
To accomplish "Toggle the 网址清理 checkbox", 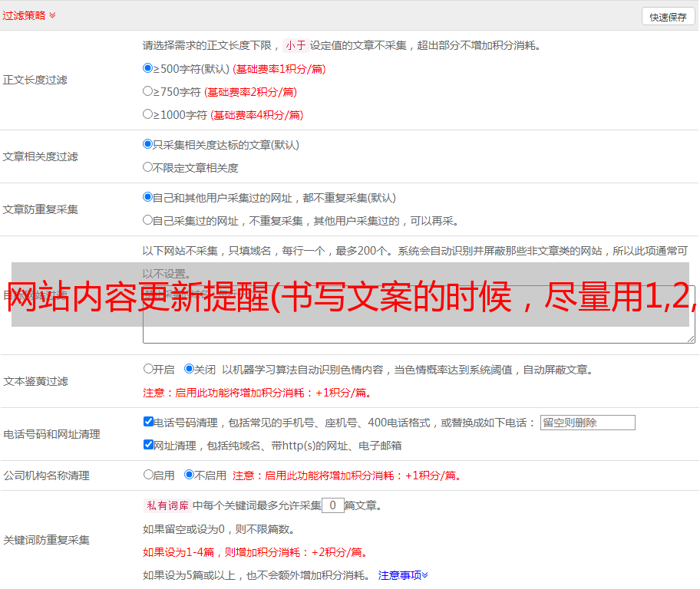I will point(149,444).
